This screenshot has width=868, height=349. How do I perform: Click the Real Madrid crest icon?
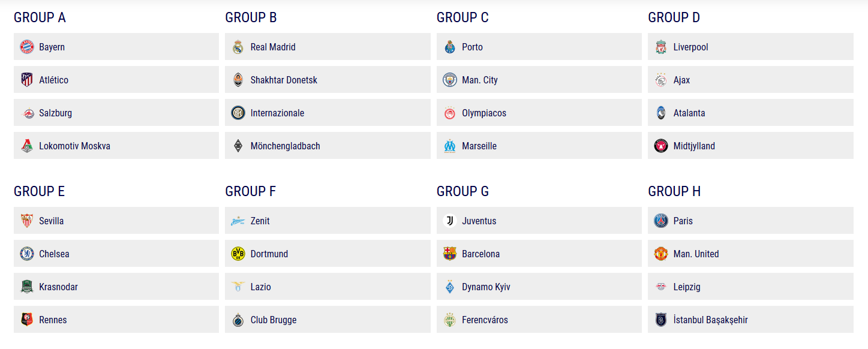pos(238,47)
